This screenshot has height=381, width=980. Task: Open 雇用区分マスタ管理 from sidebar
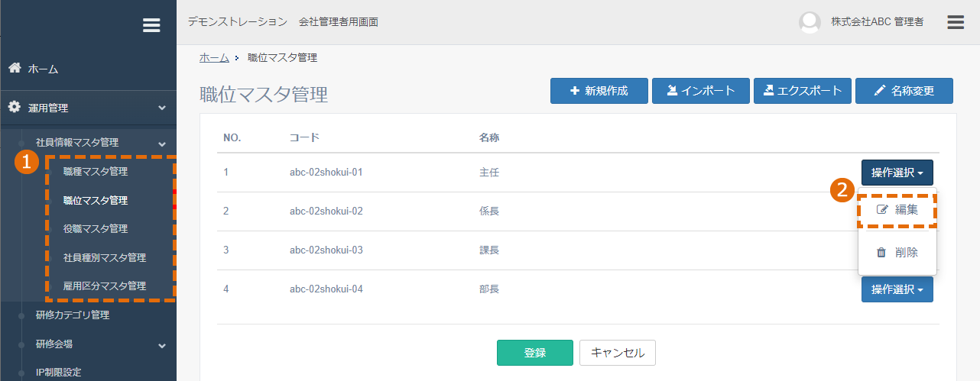pos(105,286)
